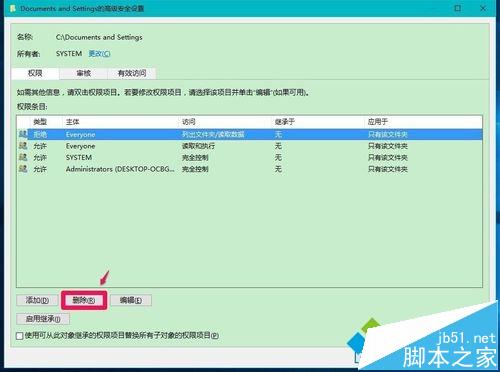Click the user icon of the 允许 Everyone row
Image resolution: width=500 pixels, height=372 pixels.
23,146
